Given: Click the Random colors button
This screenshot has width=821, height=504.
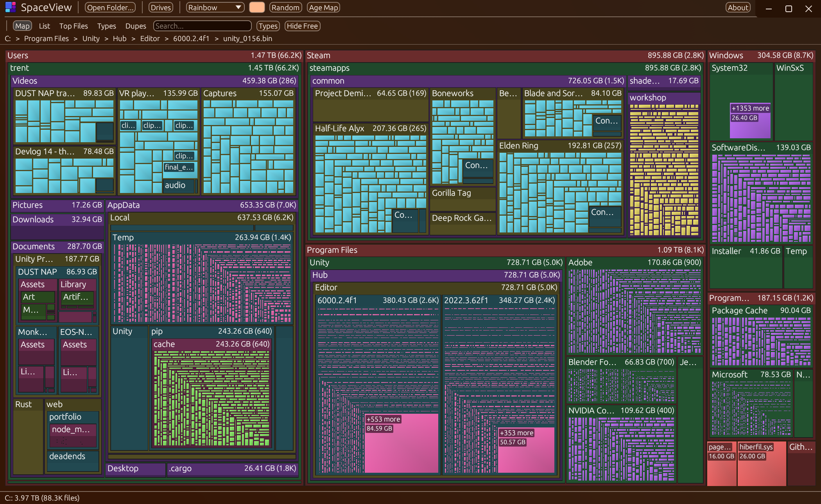Looking at the screenshot, I should coord(285,7).
